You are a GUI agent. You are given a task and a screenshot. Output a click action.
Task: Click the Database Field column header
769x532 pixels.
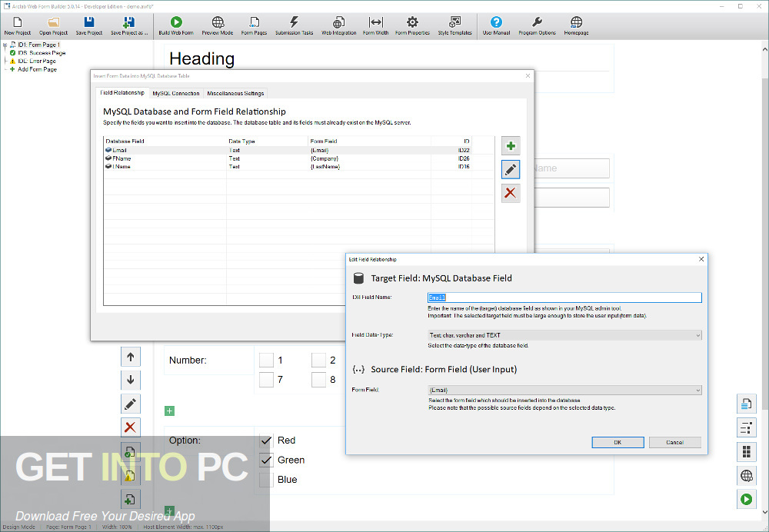tap(165, 141)
